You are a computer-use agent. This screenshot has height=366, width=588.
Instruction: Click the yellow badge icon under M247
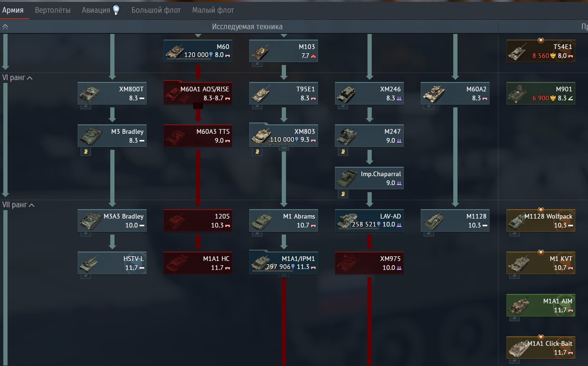click(x=343, y=151)
